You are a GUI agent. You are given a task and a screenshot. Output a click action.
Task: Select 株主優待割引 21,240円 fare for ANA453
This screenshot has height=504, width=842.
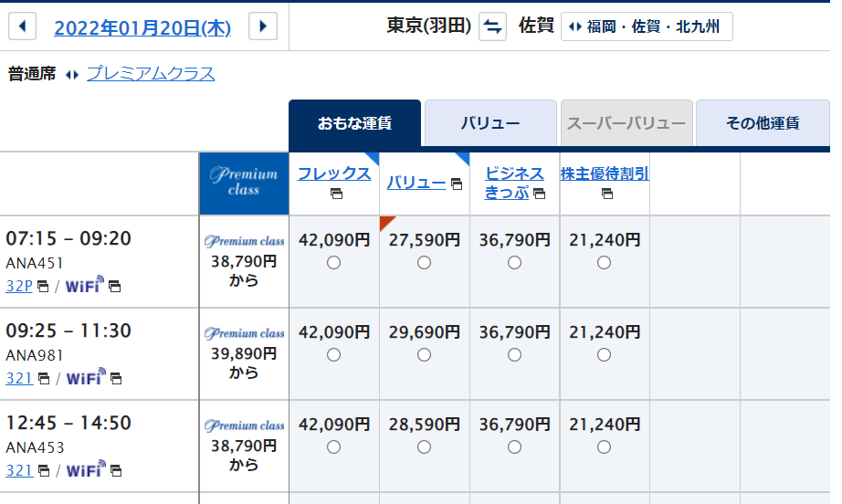tap(605, 447)
